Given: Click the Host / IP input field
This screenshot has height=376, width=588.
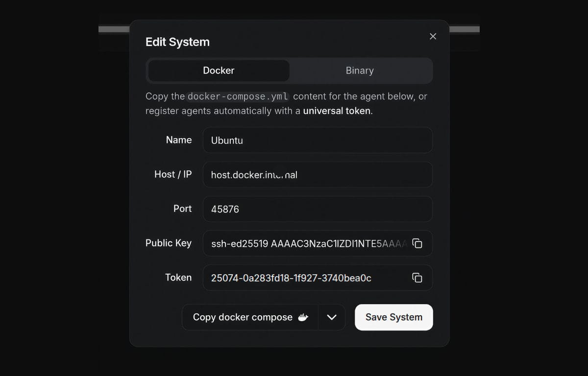Looking at the screenshot, I should pyautogui.click(x=318, y=174).
